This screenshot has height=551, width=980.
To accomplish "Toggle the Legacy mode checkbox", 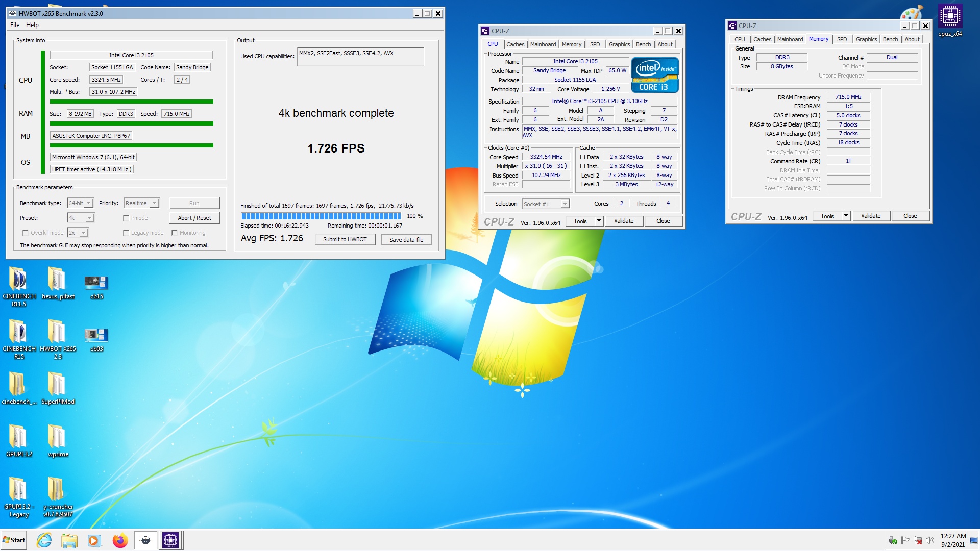I will (x=126, y=233).
